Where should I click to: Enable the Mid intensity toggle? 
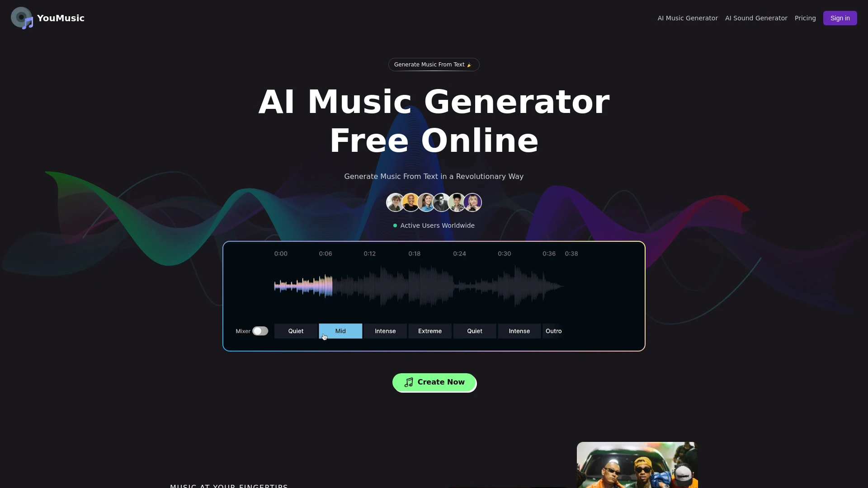click(340, 331)
